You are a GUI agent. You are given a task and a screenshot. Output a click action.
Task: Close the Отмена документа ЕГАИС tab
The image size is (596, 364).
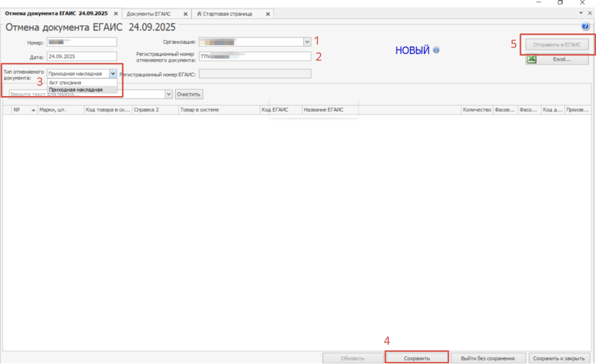(x=116, y=13)
